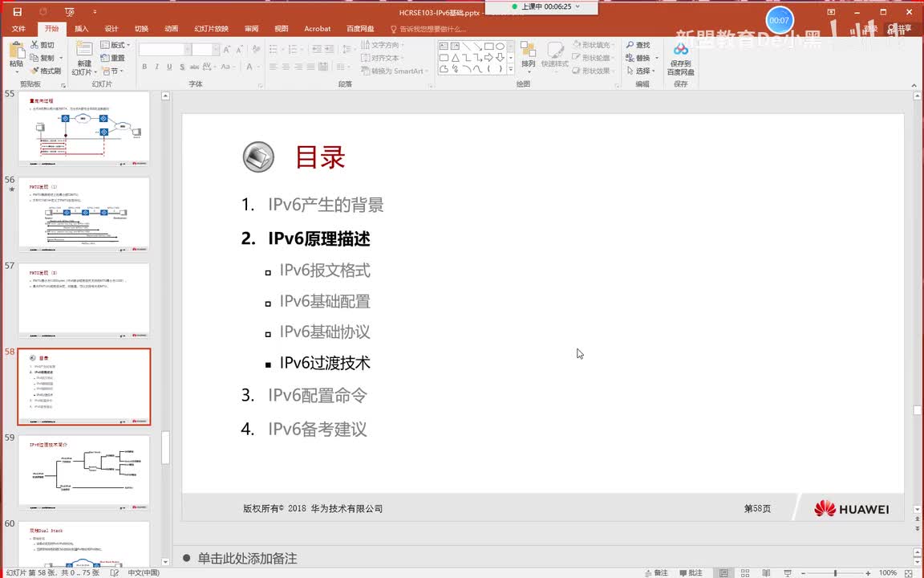The height and width of the screenshot is (578, 924).
Task: Open 形状轮廓 (Shape Outline) menu
Action: [594, 58]
